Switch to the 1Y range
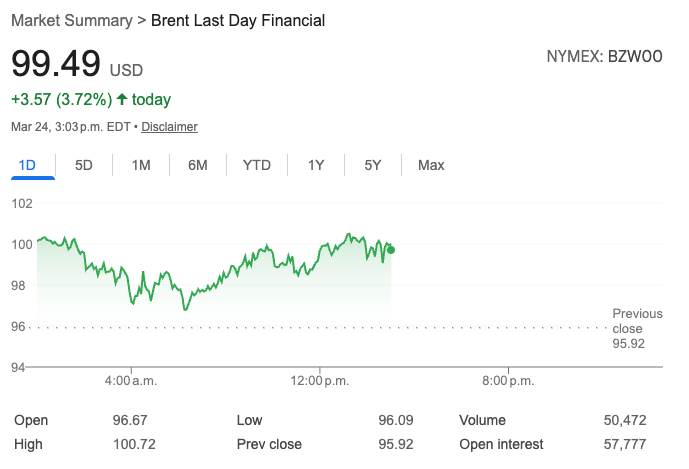 pos(316,165)
